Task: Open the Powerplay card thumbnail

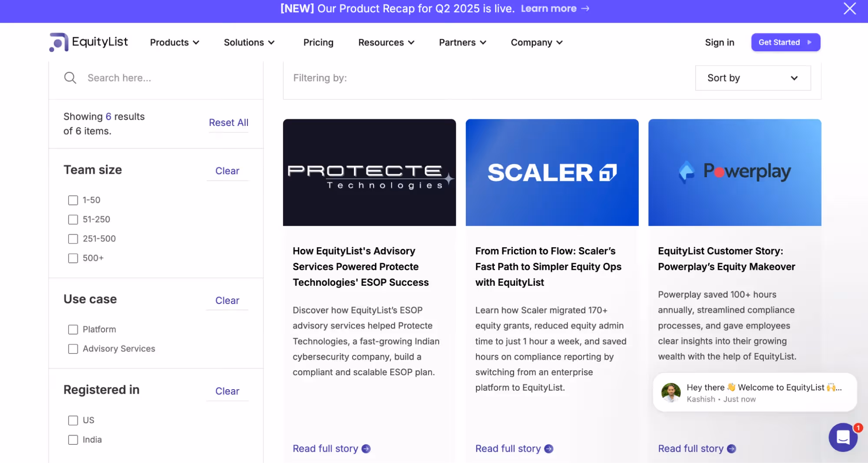Action: click(x=735, y=172)
